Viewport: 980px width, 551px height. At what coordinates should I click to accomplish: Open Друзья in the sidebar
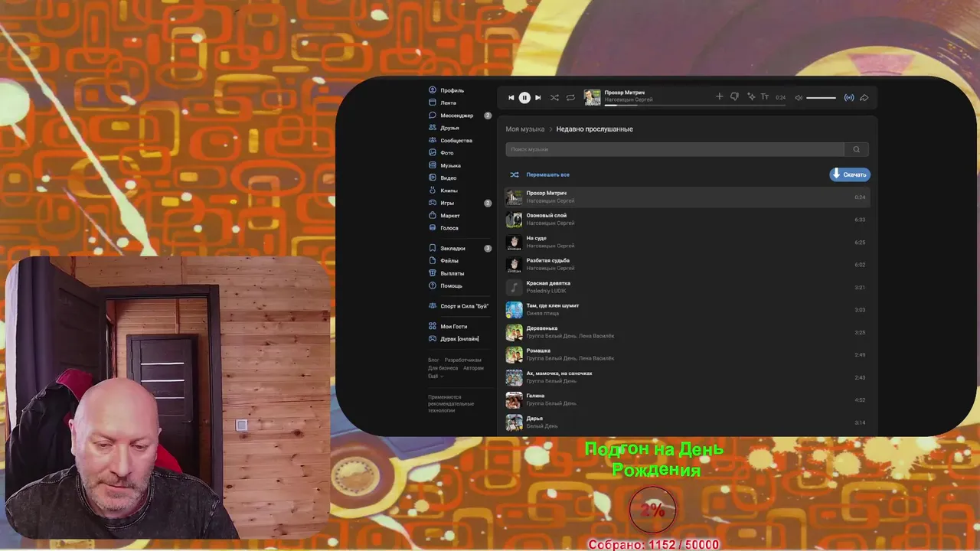[x=444, y=128]
